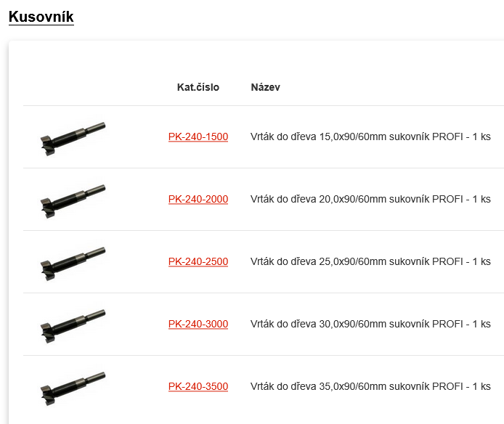The height and width of the screenshot is (424, 504).
Task: Click the PK-240-3500 product image
Action: pos(73,387)
